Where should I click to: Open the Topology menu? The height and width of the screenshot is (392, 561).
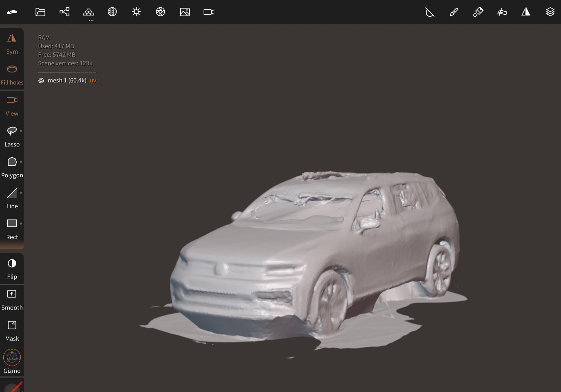click(88, 12)
